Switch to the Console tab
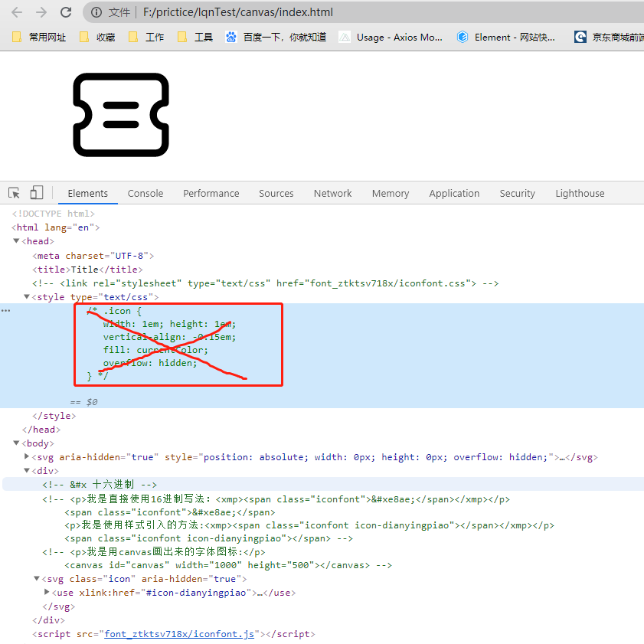 click(x=145, y=194)
